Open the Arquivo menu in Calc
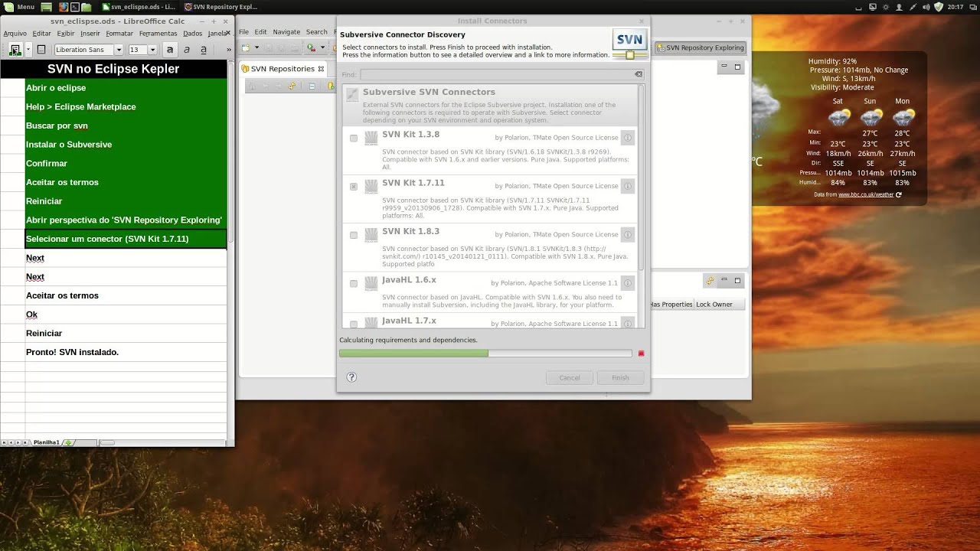The image size is (980, 551). click(x=15, y=34)
